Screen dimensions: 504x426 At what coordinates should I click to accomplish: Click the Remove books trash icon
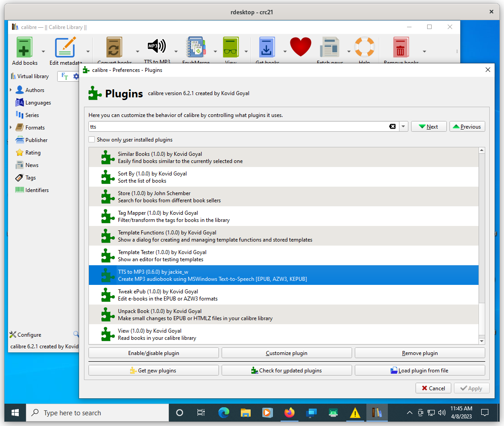[x=401, y=47]
